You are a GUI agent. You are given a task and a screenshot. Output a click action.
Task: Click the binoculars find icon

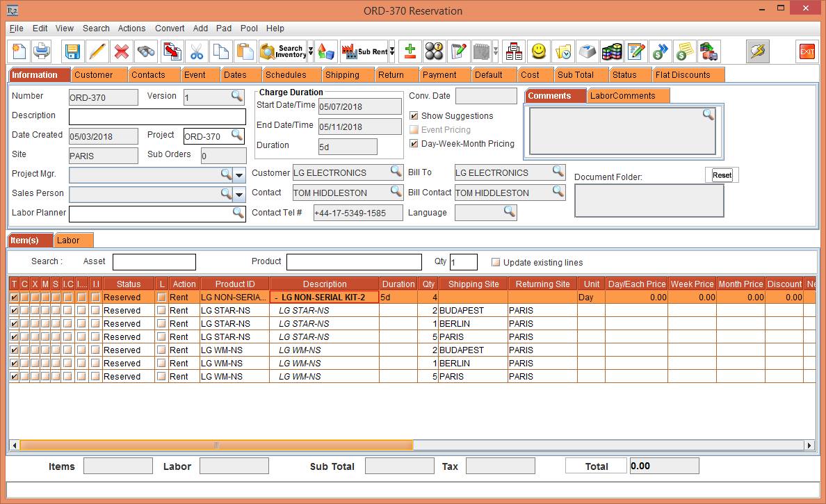[x=146, y=51]
